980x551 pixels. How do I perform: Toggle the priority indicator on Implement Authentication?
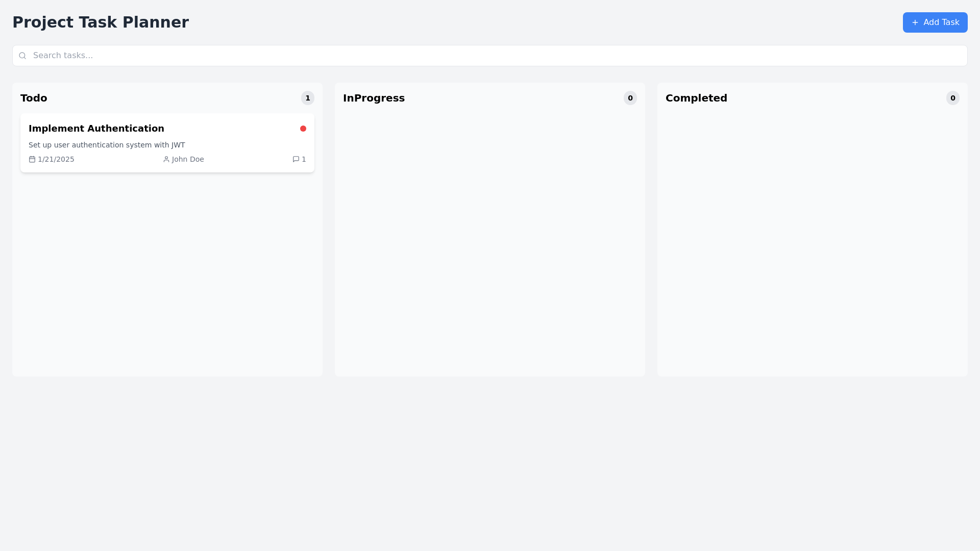[303, 129]
